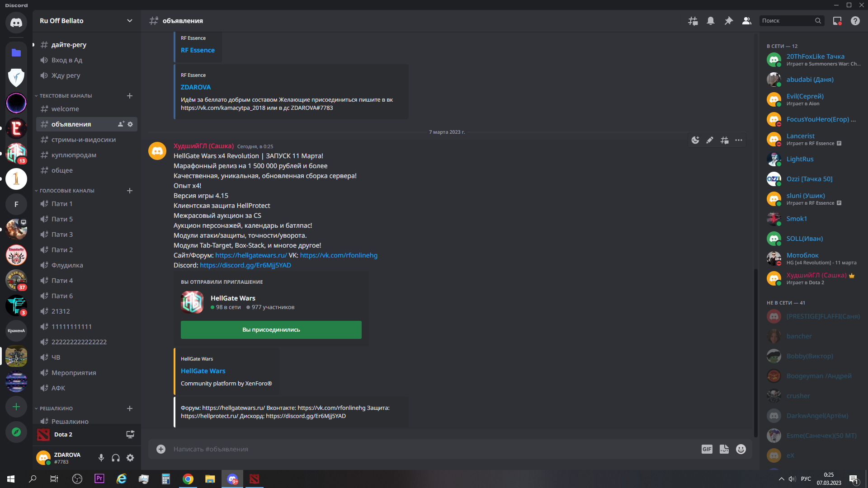Image resolution: width=868 pixels, height=488 pixels.
Task: Join voice channel Флудилка
Action: tap(87, 265)
